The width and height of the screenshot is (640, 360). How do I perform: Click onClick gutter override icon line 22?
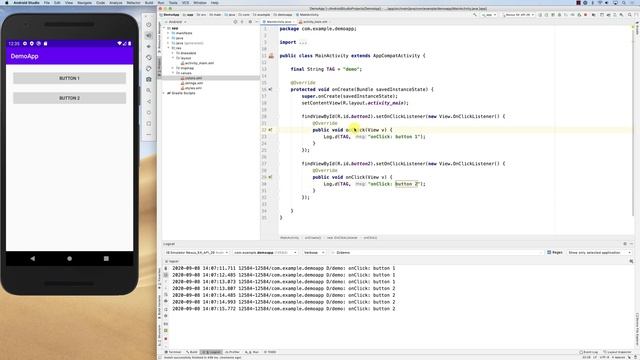[x=270, y=130]
